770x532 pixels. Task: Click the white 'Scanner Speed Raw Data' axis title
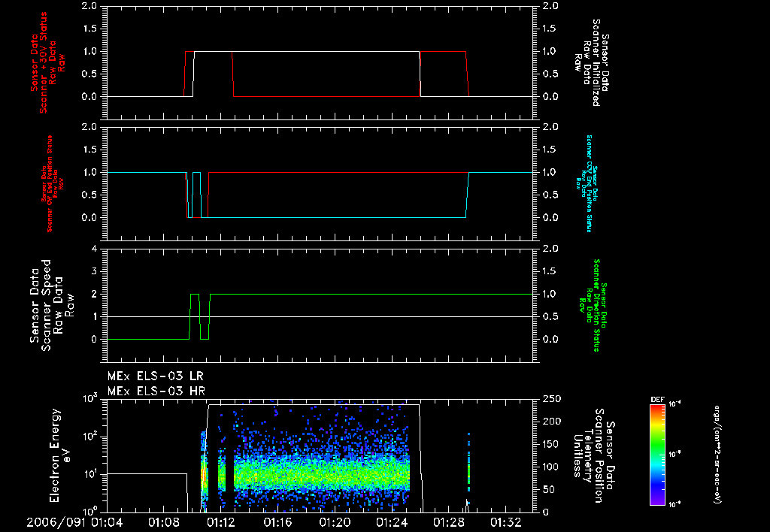click(51, 305)
